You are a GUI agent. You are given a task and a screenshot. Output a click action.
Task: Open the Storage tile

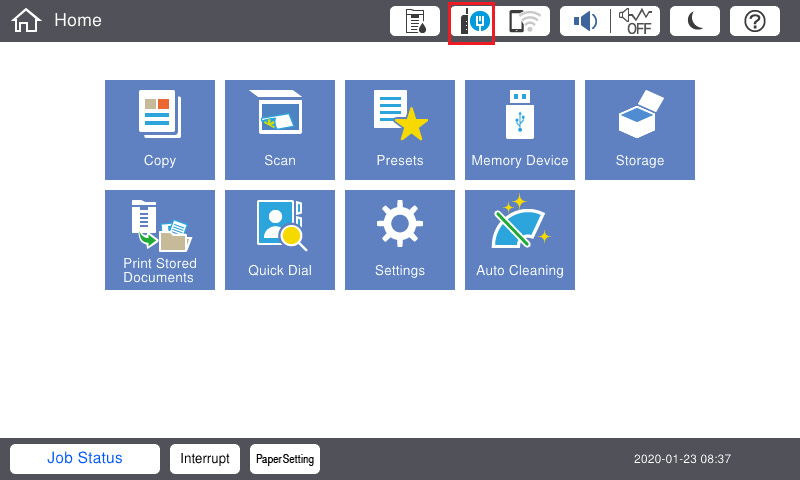[640, 130]
